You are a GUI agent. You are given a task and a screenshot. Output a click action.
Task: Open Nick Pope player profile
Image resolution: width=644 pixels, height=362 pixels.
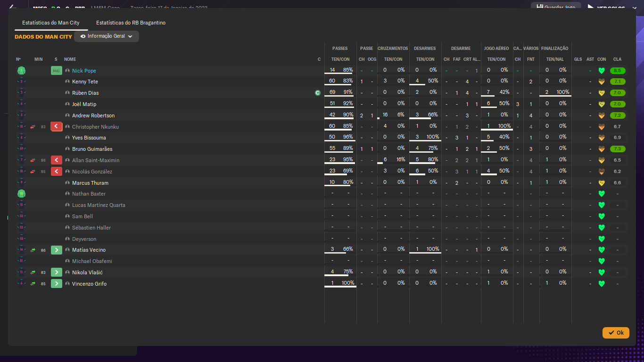84,71
